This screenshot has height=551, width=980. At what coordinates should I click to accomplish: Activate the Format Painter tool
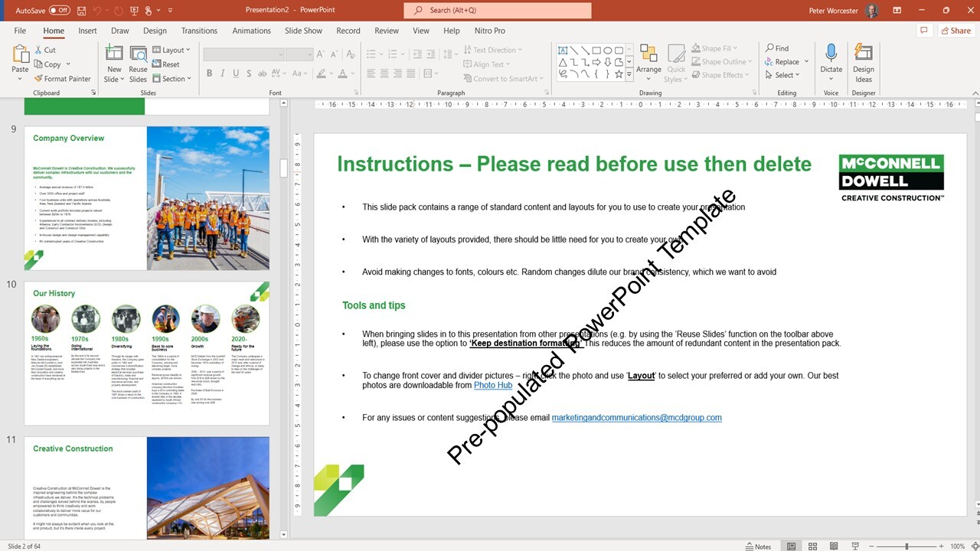62,79
